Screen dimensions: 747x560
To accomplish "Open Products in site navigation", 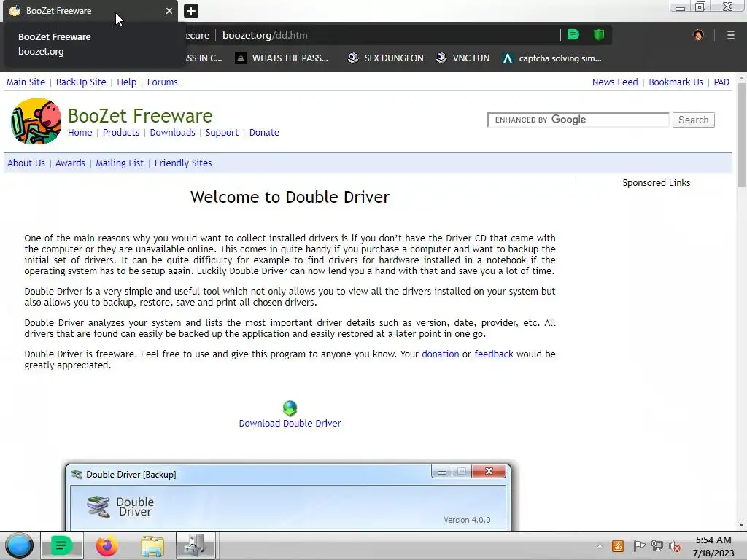I will [x=121, y=133].
